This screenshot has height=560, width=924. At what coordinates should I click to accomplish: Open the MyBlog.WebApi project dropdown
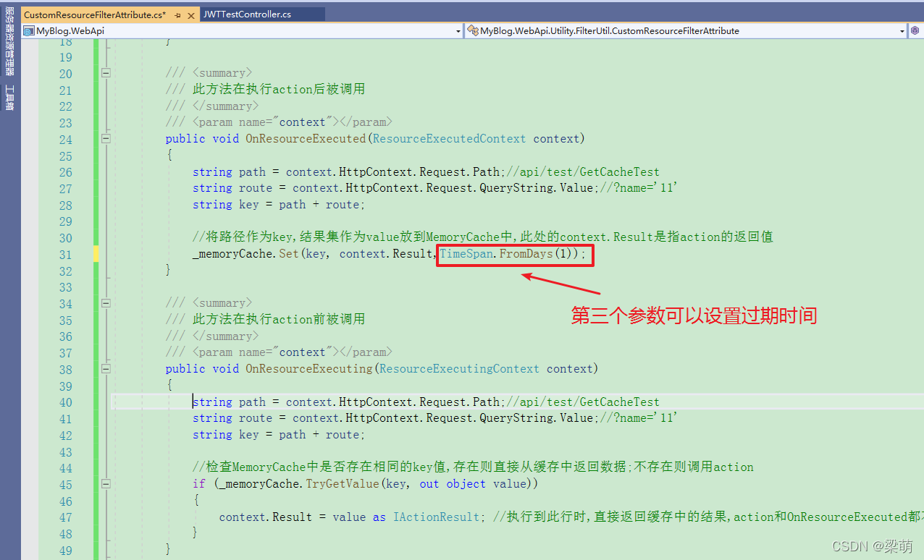[458, 30]
